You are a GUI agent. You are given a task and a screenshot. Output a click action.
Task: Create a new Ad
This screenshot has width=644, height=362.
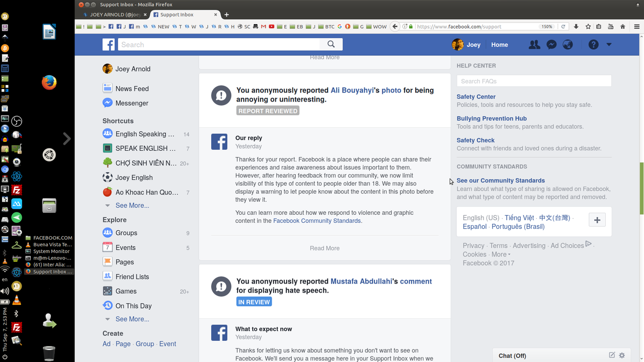point(107,344)
